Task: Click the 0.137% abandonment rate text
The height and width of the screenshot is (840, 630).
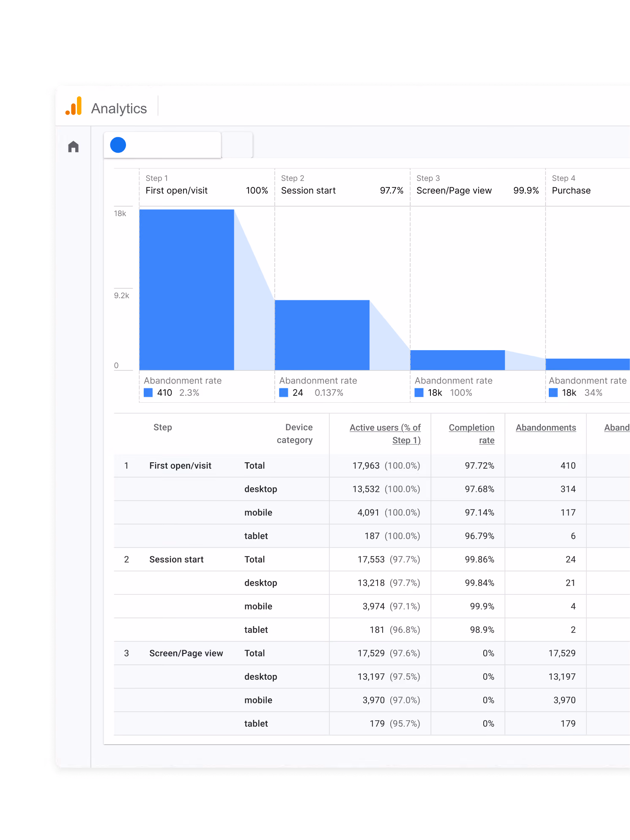Action: tap(329, 393)
